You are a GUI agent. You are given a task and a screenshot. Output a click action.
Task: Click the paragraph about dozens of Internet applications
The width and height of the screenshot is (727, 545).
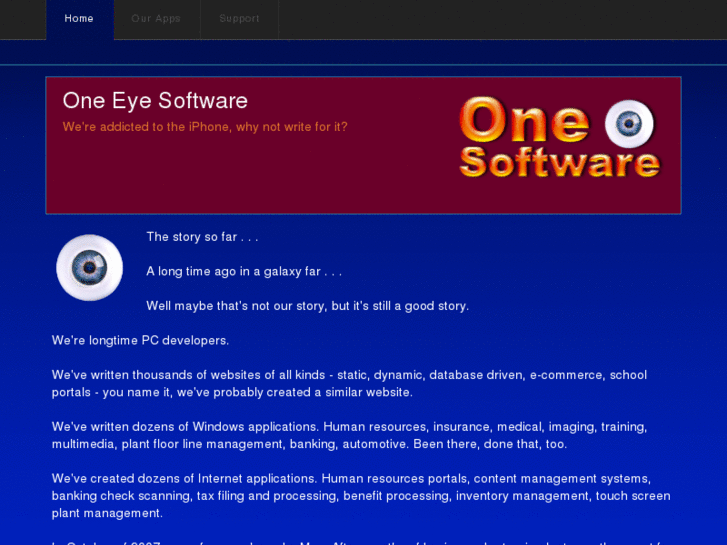361,496
